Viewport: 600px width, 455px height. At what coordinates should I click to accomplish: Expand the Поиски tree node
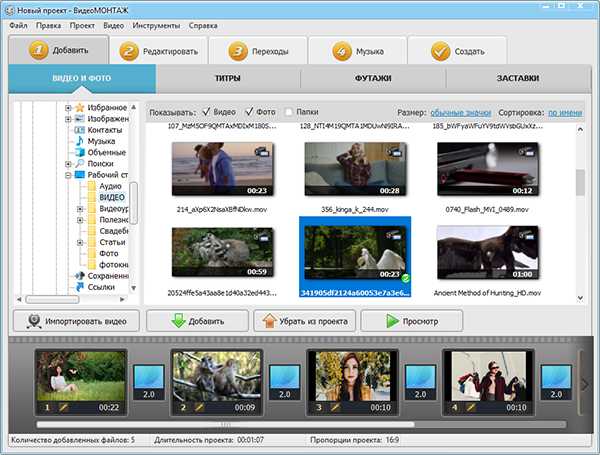click(68, 164)
